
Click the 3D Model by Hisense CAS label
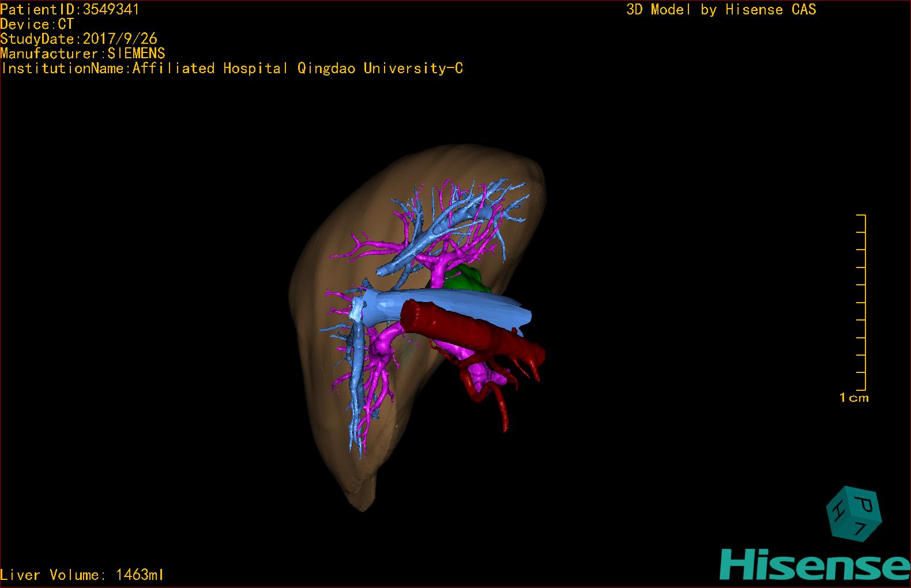[721, 9]
